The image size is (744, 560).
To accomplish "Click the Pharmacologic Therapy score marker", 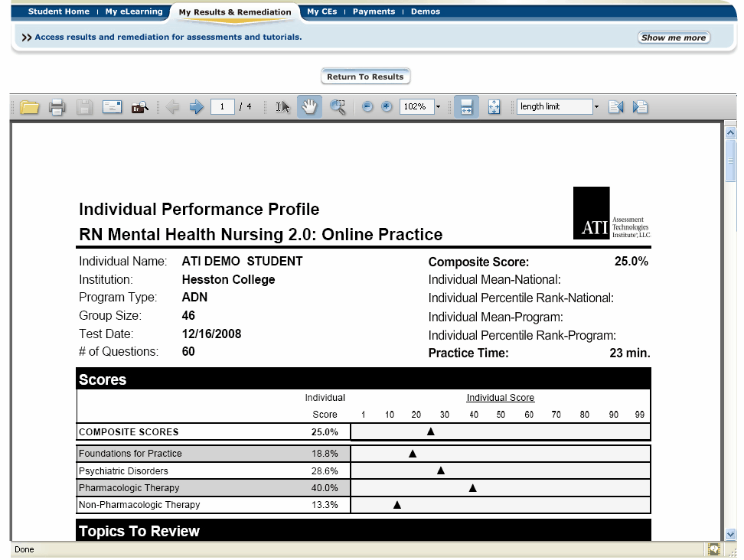I will 472,488.
